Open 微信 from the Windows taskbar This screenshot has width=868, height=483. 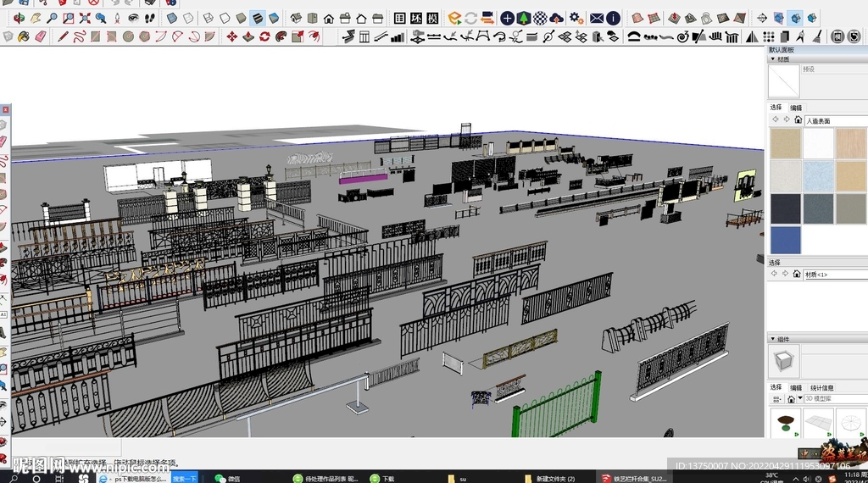(227, 478)
